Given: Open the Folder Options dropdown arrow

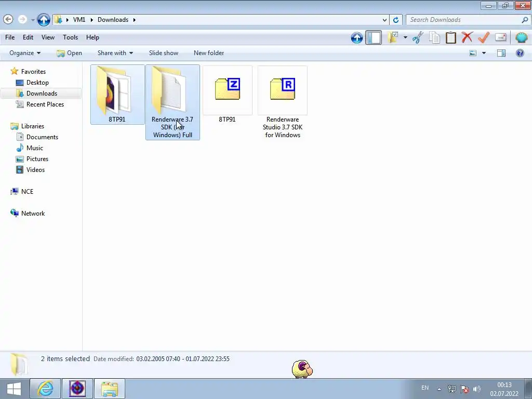Looking at the screenshot, I should pos(405,37).
